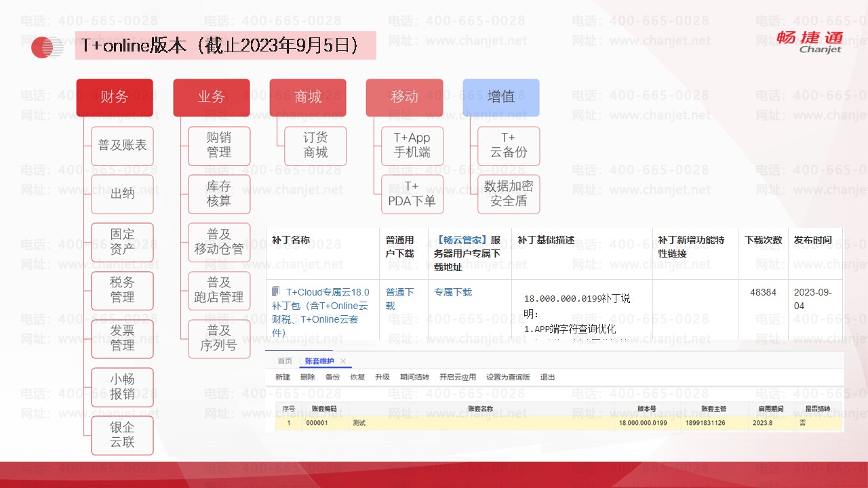This screenshot has height=488, width=868.
Task: Click 新建 in the account toolbar
Action: 283,378
